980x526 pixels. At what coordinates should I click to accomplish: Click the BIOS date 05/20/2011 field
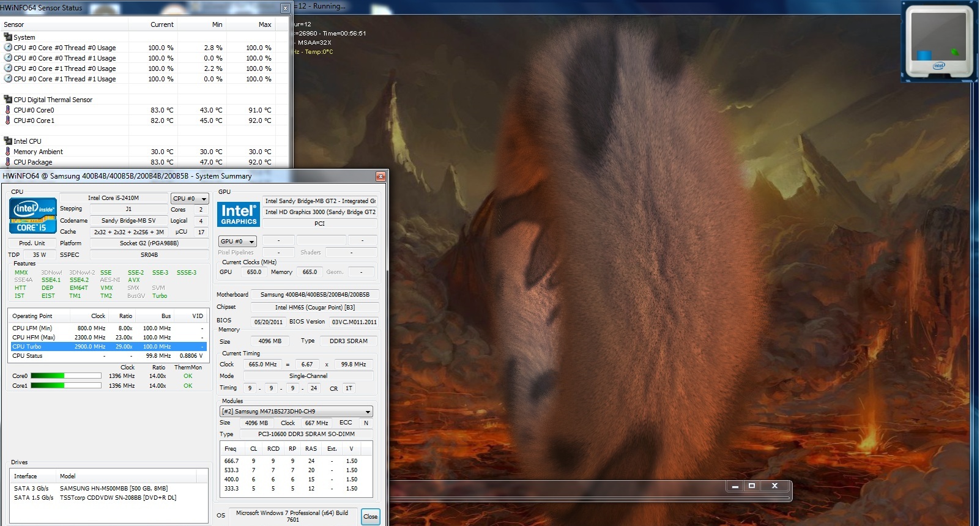(269, 322)
